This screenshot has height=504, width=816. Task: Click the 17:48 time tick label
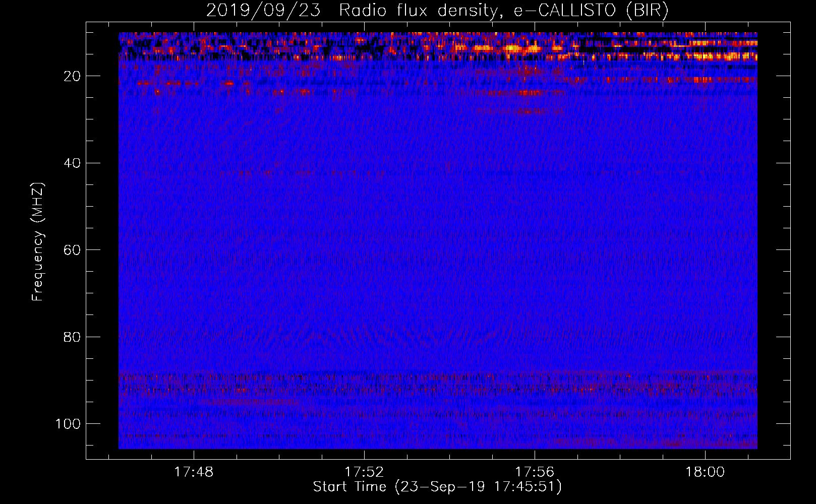(194, 472)
